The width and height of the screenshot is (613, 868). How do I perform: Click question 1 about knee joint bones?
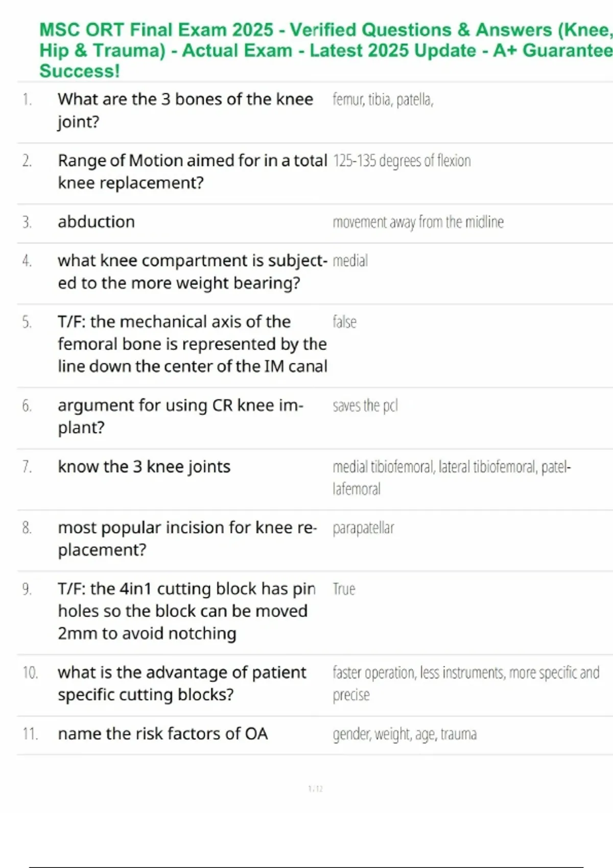(x=185, y=110)
